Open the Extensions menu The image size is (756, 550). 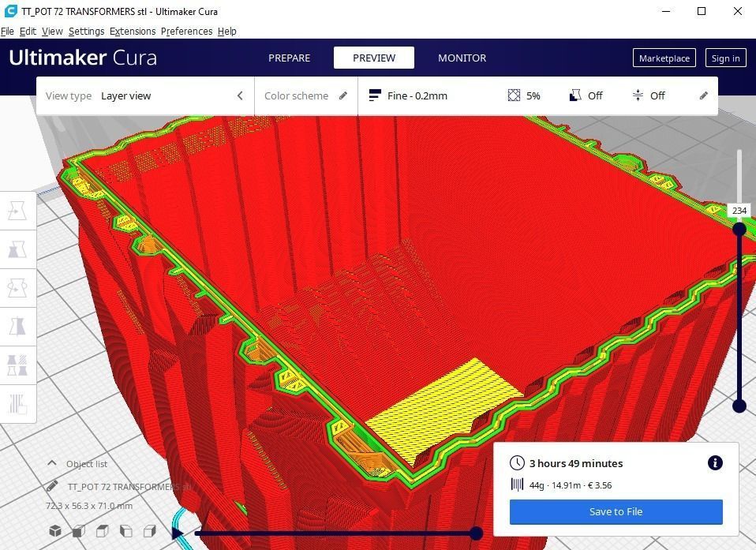[133, 31]
